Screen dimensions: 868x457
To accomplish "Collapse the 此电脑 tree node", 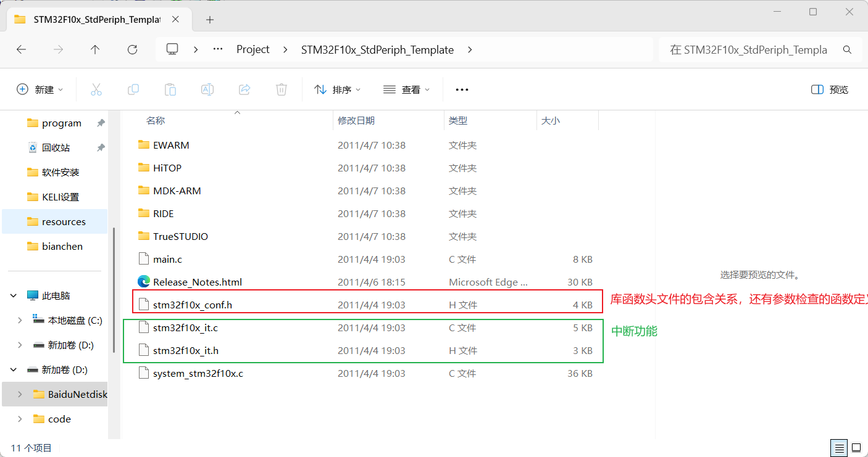I will pos(13,296).
